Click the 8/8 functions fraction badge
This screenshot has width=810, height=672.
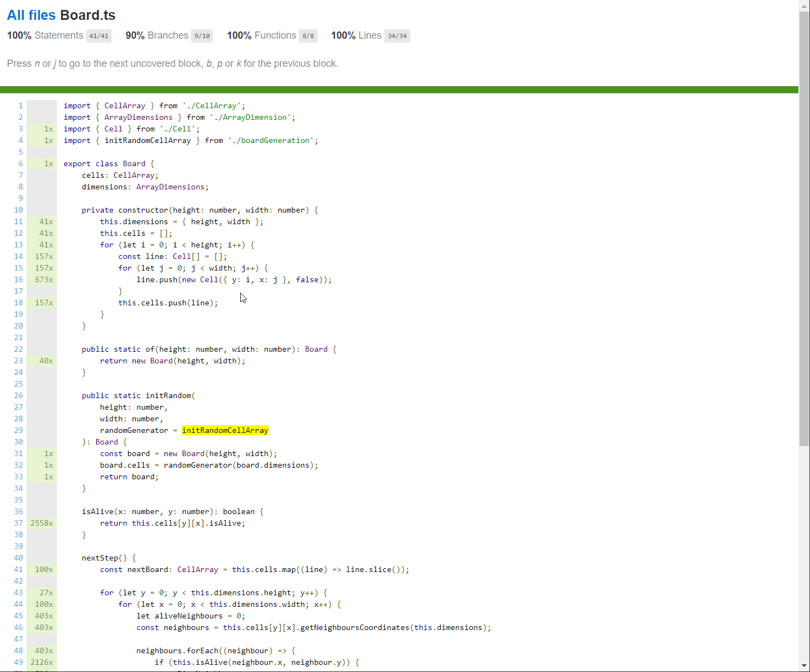(x=308, y=36)
